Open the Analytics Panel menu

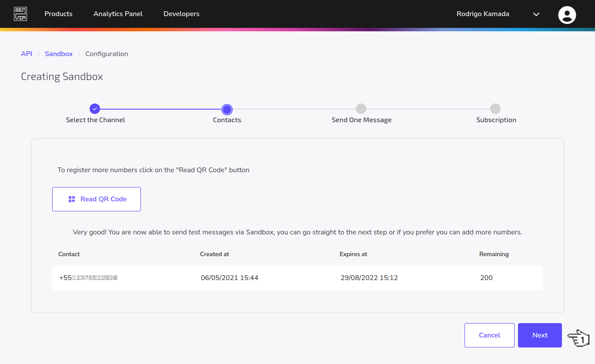tap(118, 13)
